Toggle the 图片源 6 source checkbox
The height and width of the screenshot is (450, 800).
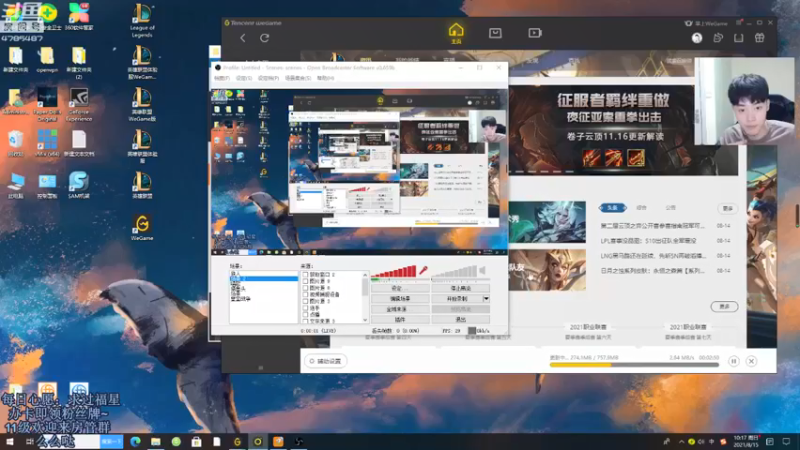[305, 288]
